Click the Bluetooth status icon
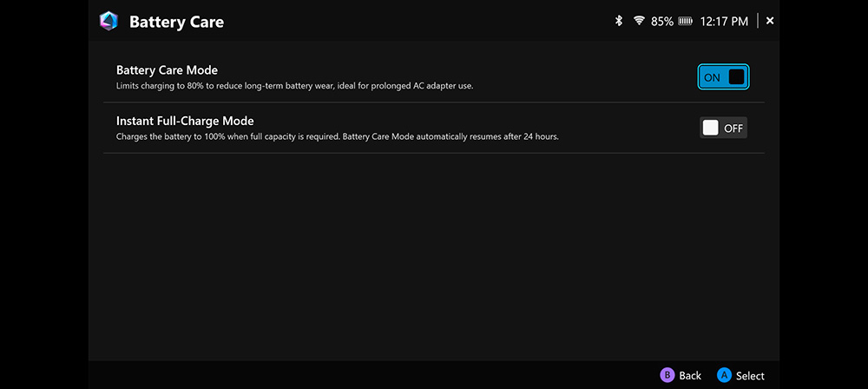This screenshot has width=868, height=389. (x=619, y=21)
